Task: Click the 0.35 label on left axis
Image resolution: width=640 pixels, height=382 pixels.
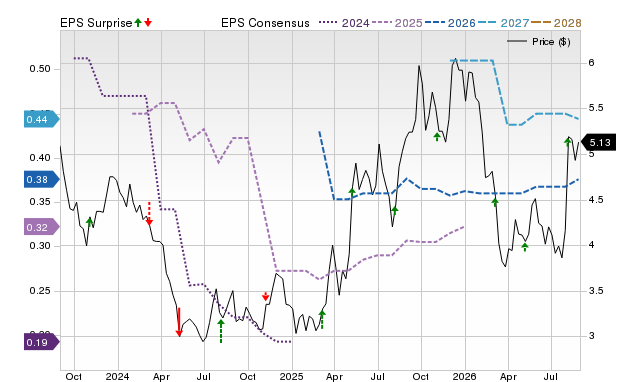Action: (x=40, y=202)
